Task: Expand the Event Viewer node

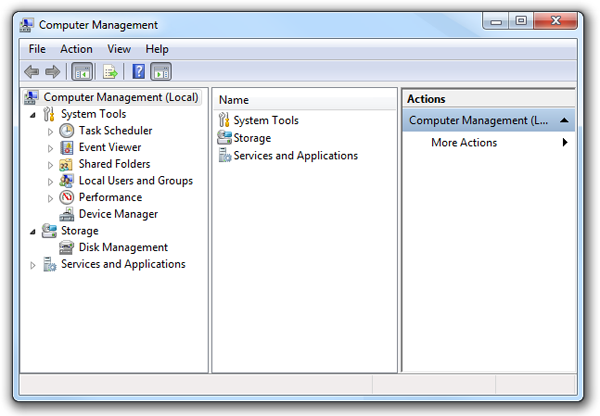Action: pos(50,148)
